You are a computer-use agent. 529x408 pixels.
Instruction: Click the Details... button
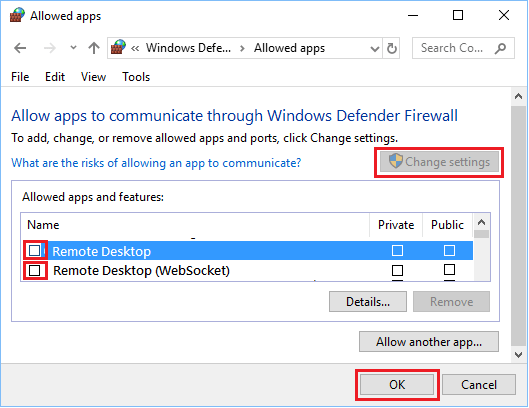point(368,302)
